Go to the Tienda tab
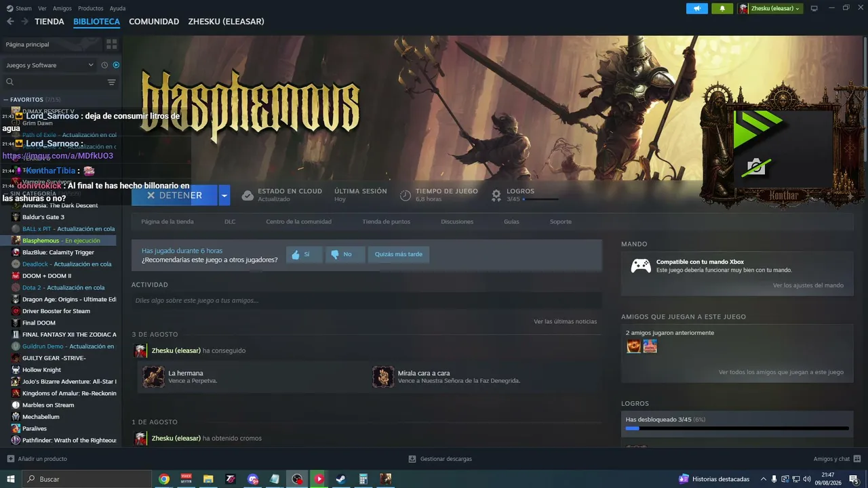Viewport: 868px width, 488px height. pos(50,22)
